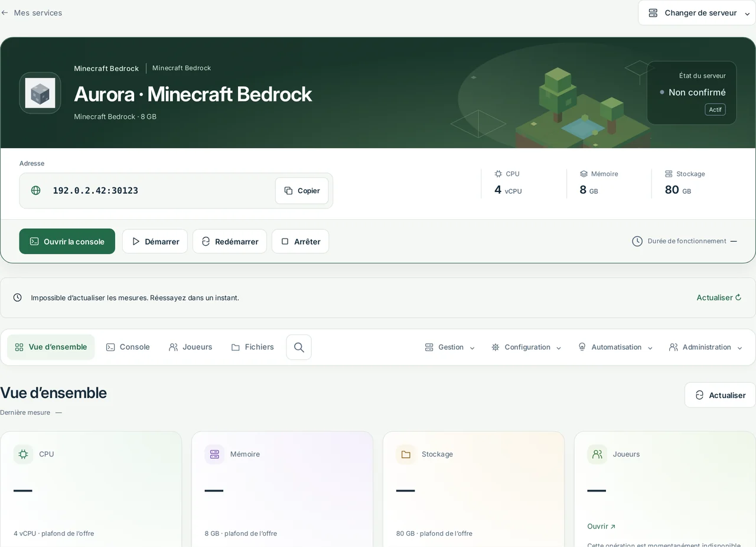Viewport: 756px width, 547px height.
Task: Switch to the Fichiers tab
Action: point(253,347)
